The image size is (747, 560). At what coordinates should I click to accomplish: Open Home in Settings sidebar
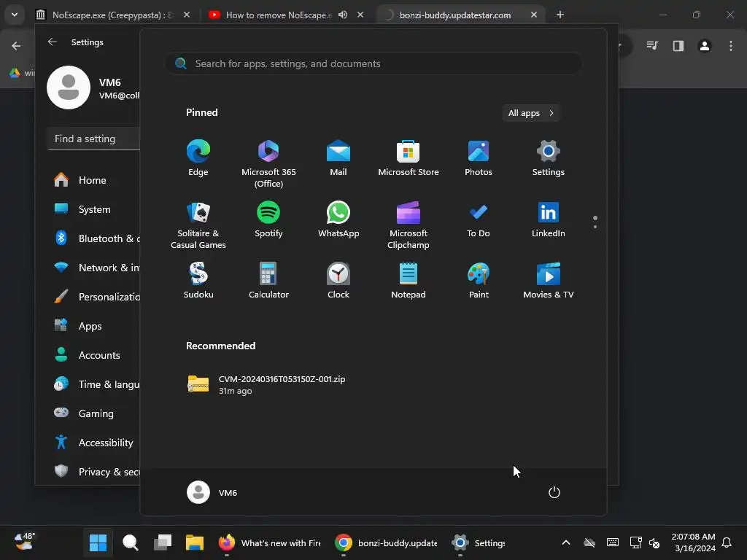pyautogui.click(x=93, y=180)
